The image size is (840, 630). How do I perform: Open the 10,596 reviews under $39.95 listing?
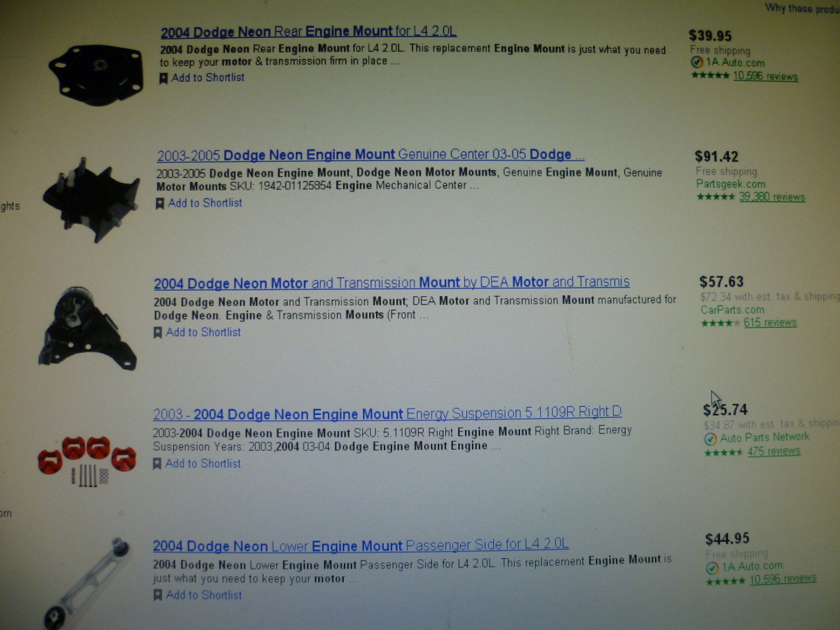765,76
